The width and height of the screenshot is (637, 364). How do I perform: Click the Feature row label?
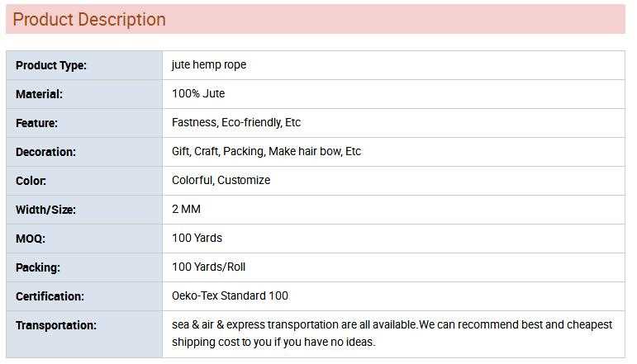[36, 123]
